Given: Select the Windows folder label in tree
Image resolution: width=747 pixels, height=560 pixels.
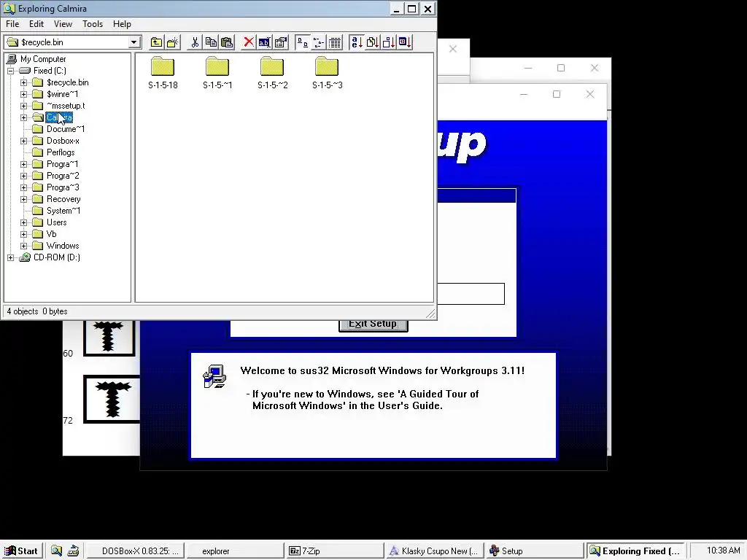Looking at the screenshot, I should coord(63,246).
